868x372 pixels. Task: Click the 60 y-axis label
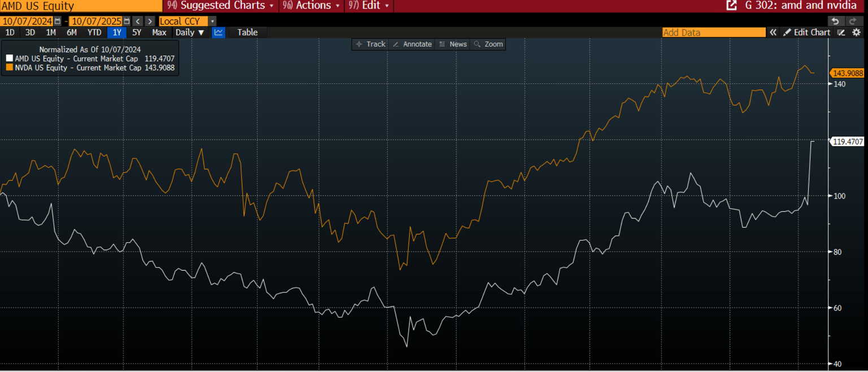(x=837, y=308)
